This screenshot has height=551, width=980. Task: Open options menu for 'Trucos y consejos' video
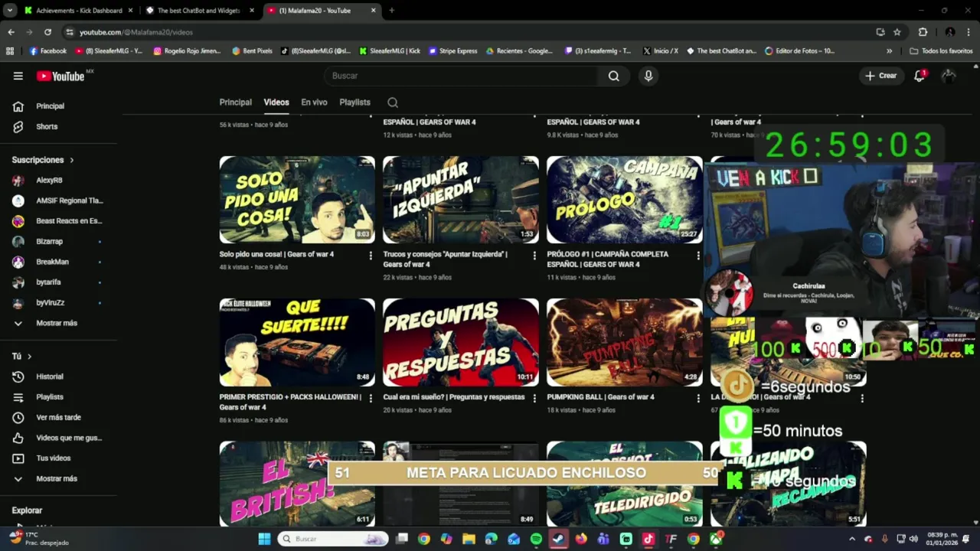tap(534, 255)
